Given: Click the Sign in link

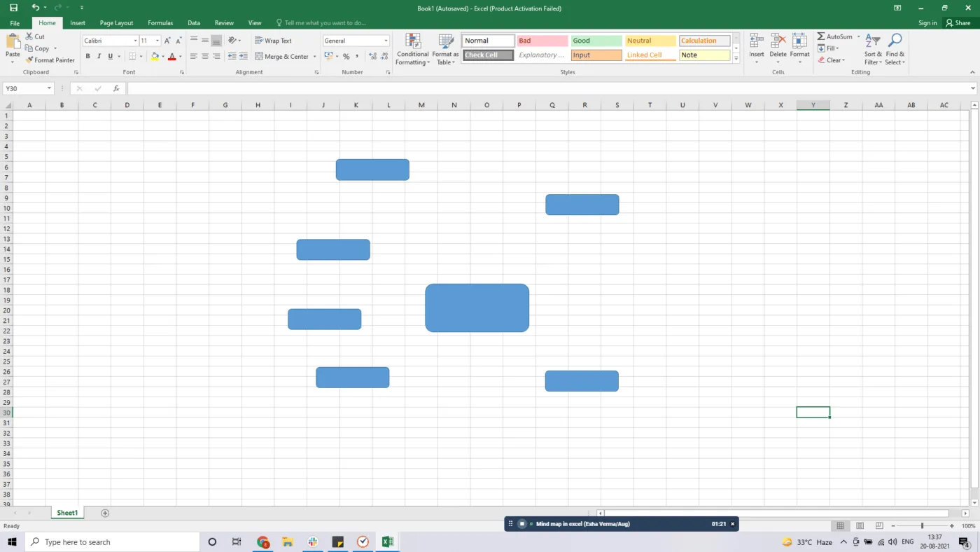Looking at the screenshot, I should (x=927, y=22).
